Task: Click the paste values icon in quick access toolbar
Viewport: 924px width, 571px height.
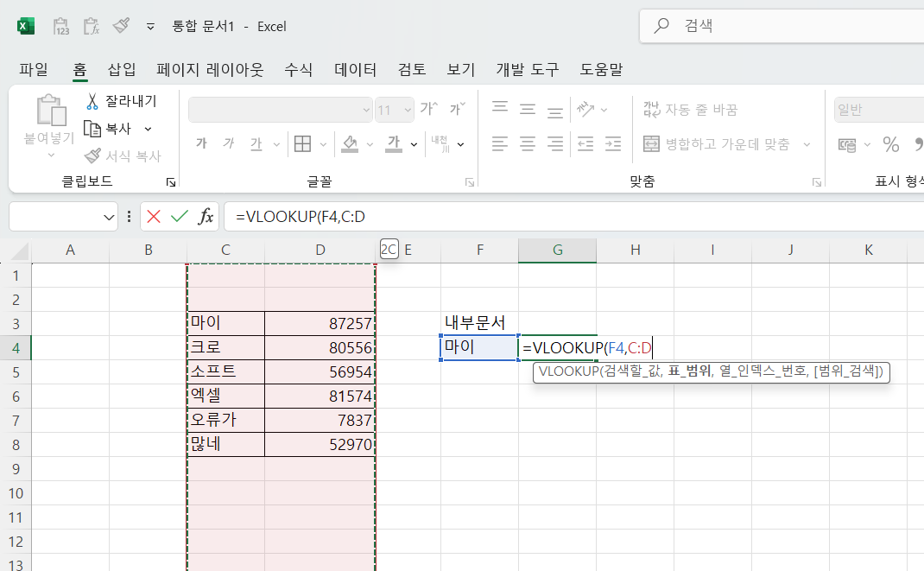Action: 61,26
